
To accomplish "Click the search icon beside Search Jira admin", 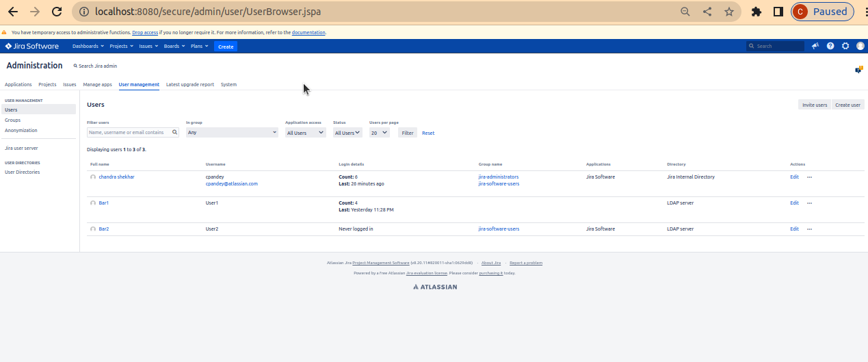I will tap(76, 66).
